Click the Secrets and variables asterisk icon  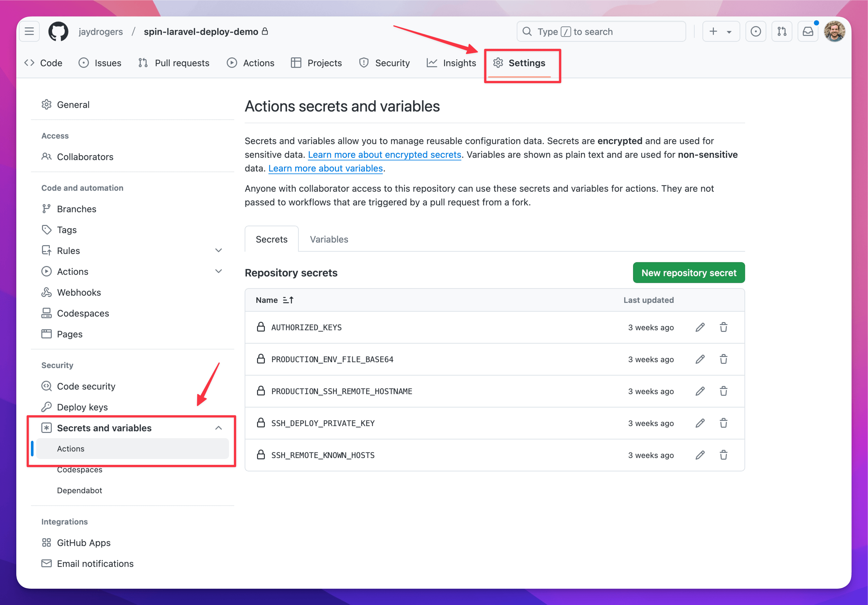click(x=47, y=428)
